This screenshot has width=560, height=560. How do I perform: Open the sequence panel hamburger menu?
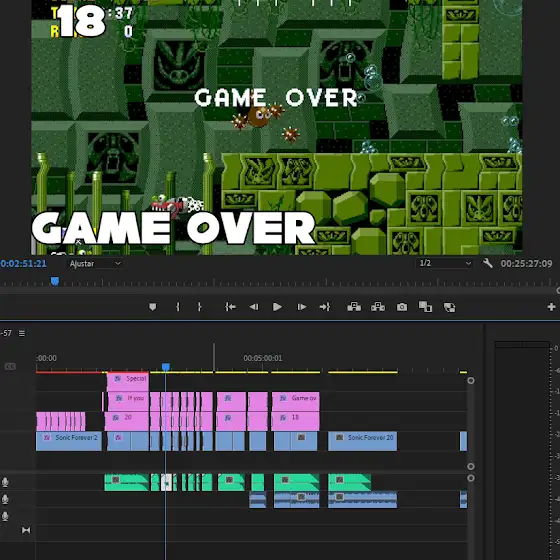[22, 333]
